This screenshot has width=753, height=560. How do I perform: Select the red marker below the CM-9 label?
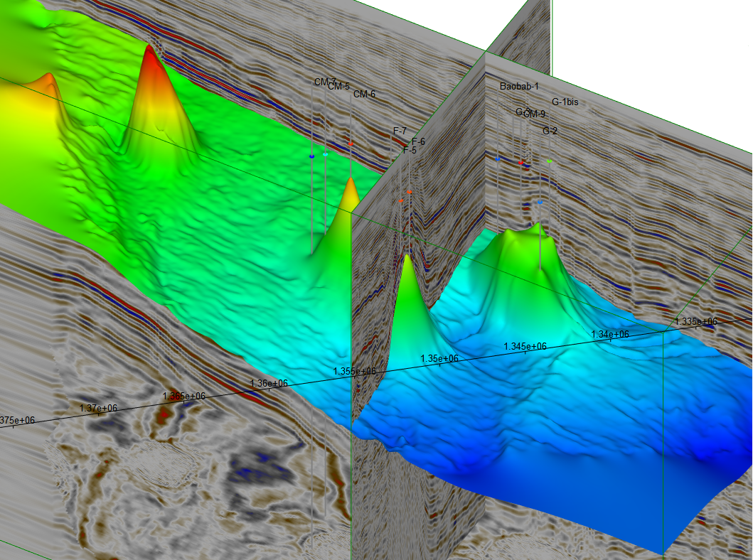pyautogui.click(x=521, y=163)
